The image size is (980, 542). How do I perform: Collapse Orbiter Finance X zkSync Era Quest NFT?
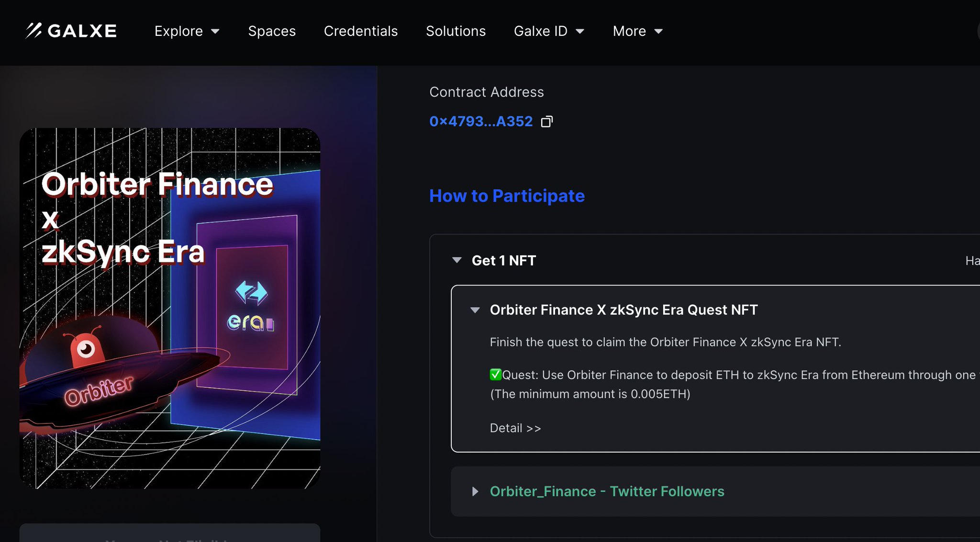(475, 310)
